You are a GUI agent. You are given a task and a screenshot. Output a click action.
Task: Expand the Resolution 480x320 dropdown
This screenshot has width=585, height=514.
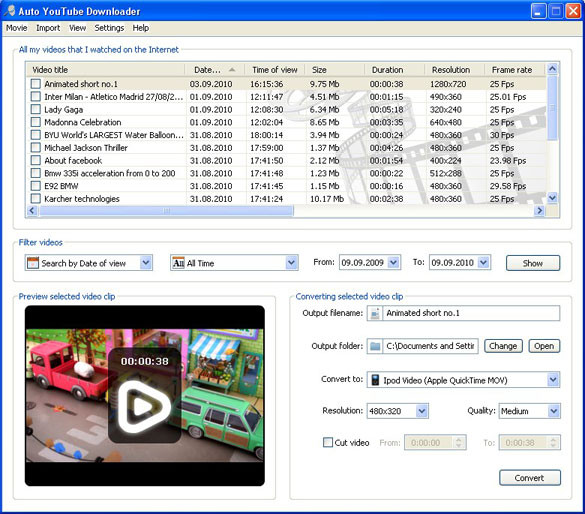[x=422, y=411]
